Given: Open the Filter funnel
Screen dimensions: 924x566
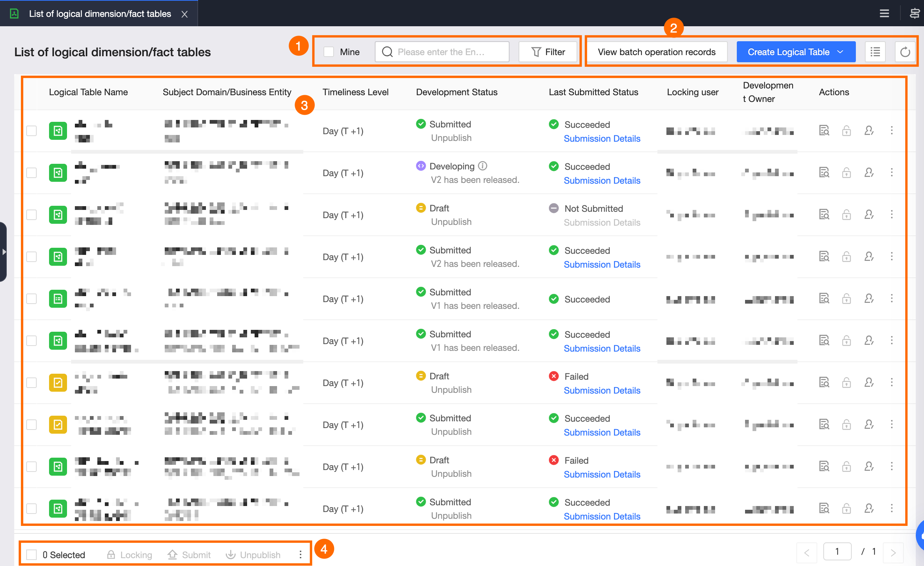Looking at the screenshot, I should pos(548,52).
